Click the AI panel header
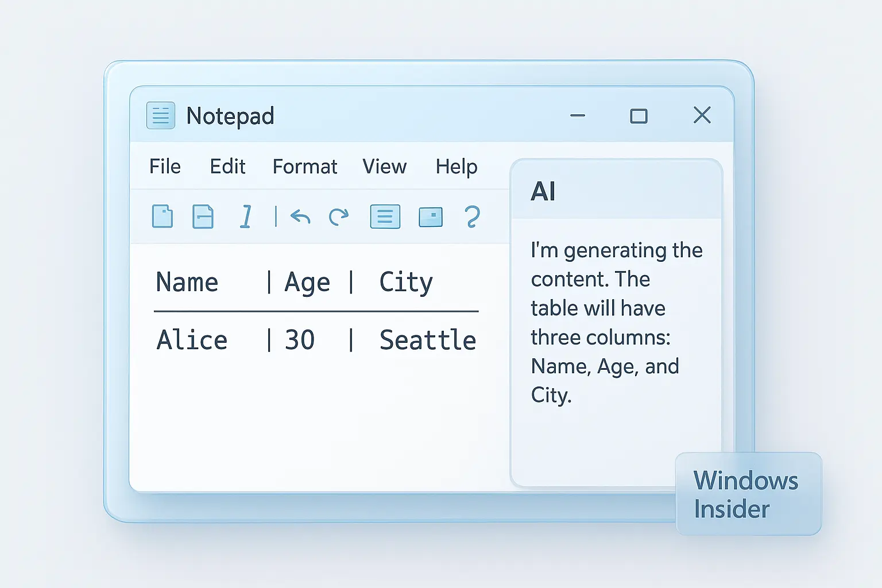Viewport: 882px width, 588px height. [543, 191]
